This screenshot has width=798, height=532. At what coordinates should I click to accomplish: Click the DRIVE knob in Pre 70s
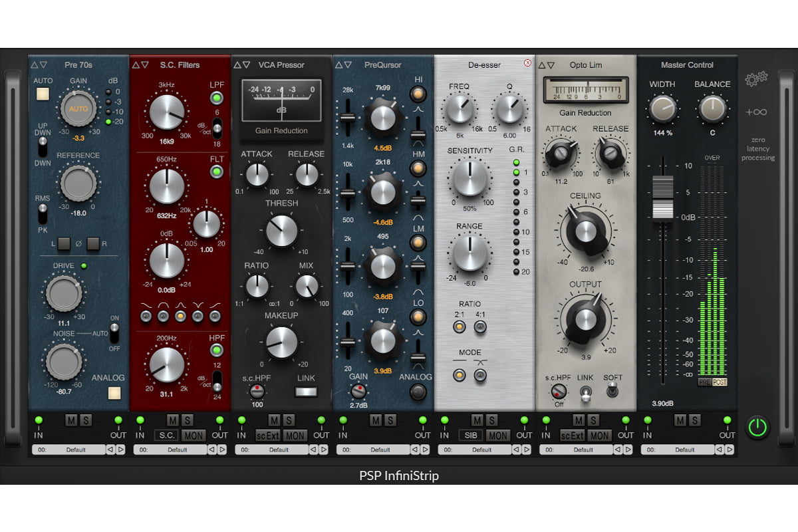pyautogui.click(x=64, y=293)
